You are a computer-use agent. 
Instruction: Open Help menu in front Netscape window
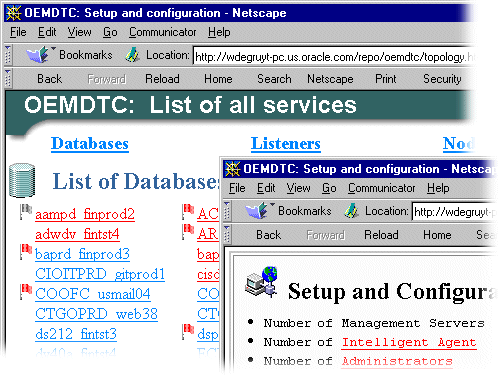pos(438,188)
